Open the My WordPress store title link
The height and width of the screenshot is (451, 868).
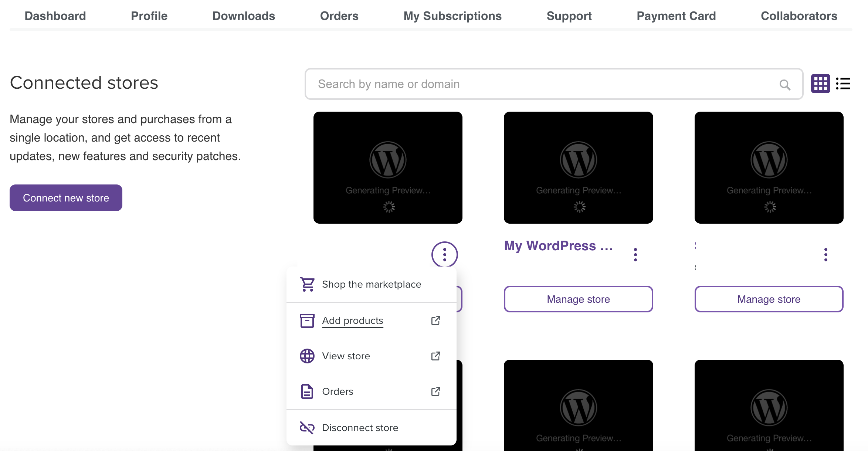coord(559,245)
